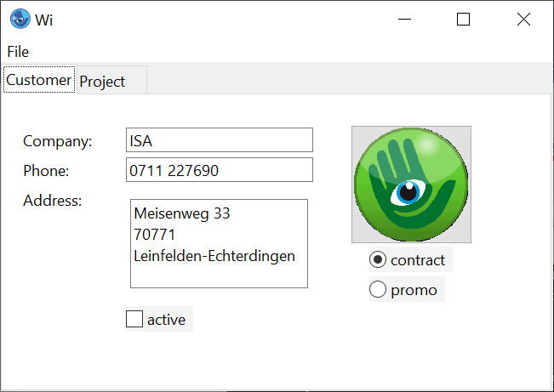
Task: Open the File menu
Action: click(18, 52)
